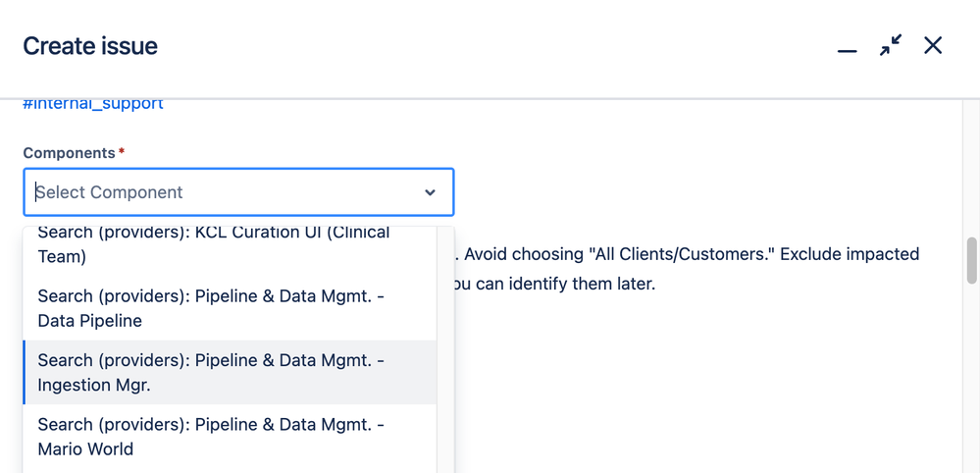Click the blue selection bar beside Ingestion Mgr.
The width and height of the screenshot is (980, 473).
25,373
